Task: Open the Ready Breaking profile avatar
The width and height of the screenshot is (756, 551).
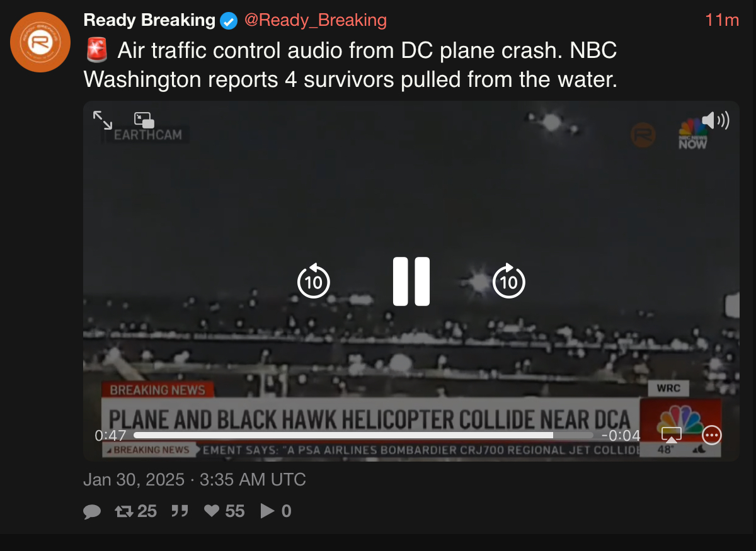Action: tap(40, 42)
